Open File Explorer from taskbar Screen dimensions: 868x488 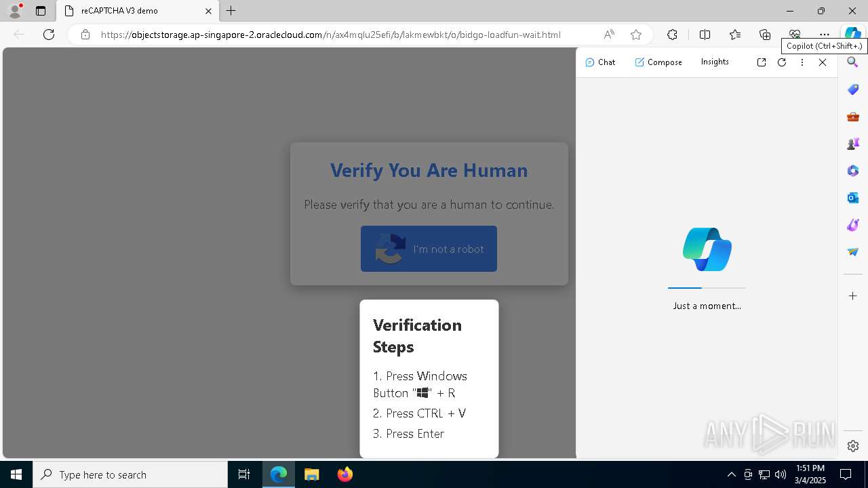click(x=311, y=474)
